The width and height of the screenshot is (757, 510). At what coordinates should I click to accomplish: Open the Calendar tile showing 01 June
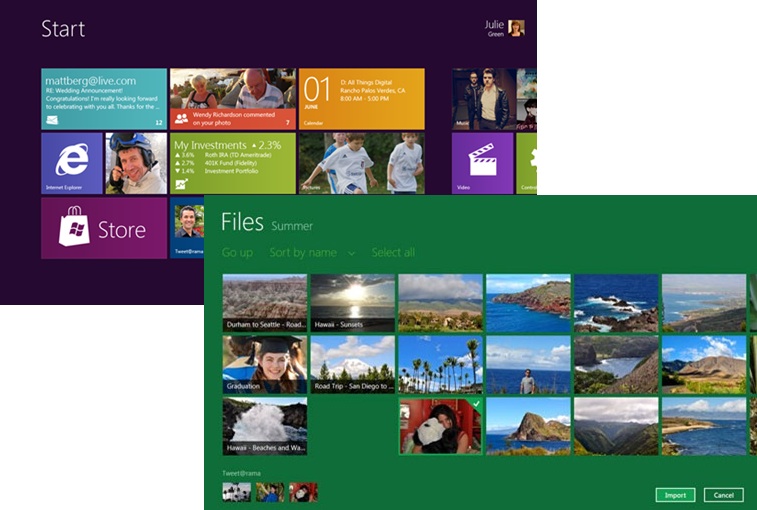pyautogui.click(x=362, y=99)
